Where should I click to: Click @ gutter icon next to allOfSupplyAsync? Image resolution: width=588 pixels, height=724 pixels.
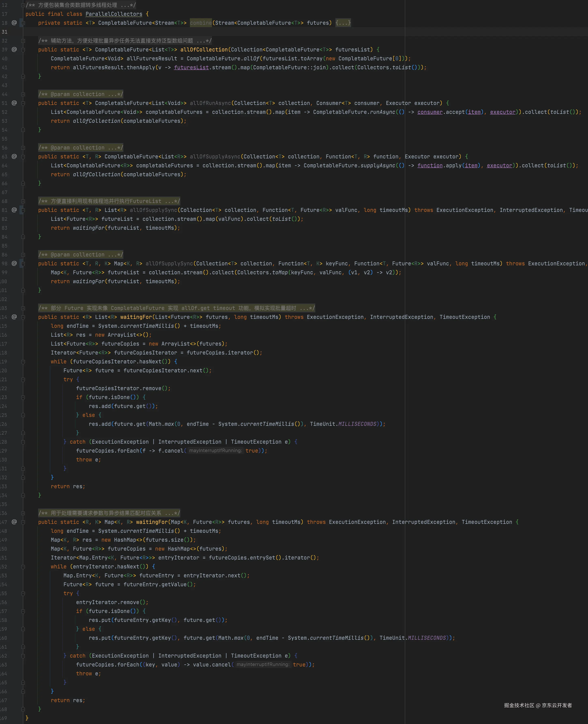pos(14,156)
